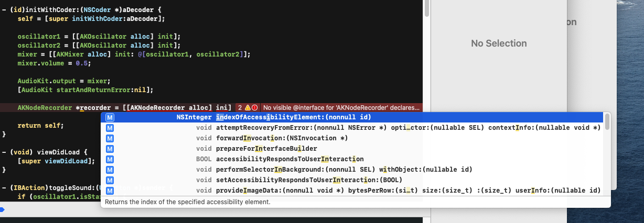The width and height of the screenshot is (644, 223).
Task: Click the issue count badge showing 2
Action: click(241, 107)
